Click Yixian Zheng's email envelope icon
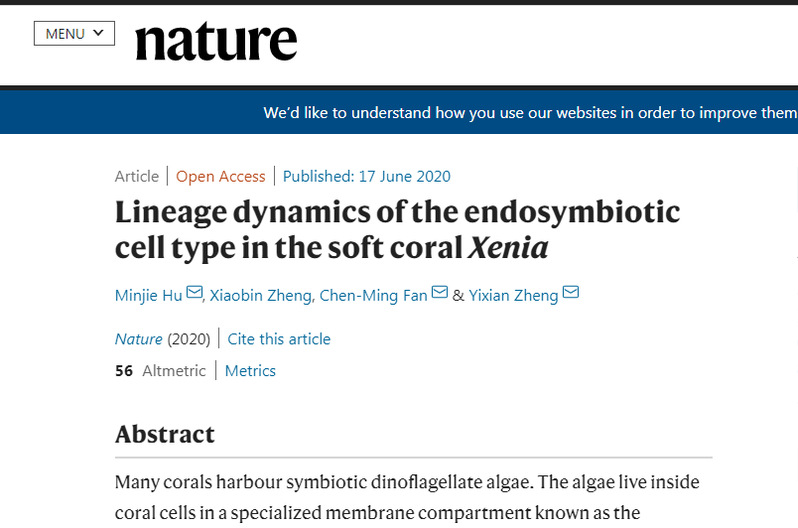This screenshot has width=798, height=528. point(571,293)
